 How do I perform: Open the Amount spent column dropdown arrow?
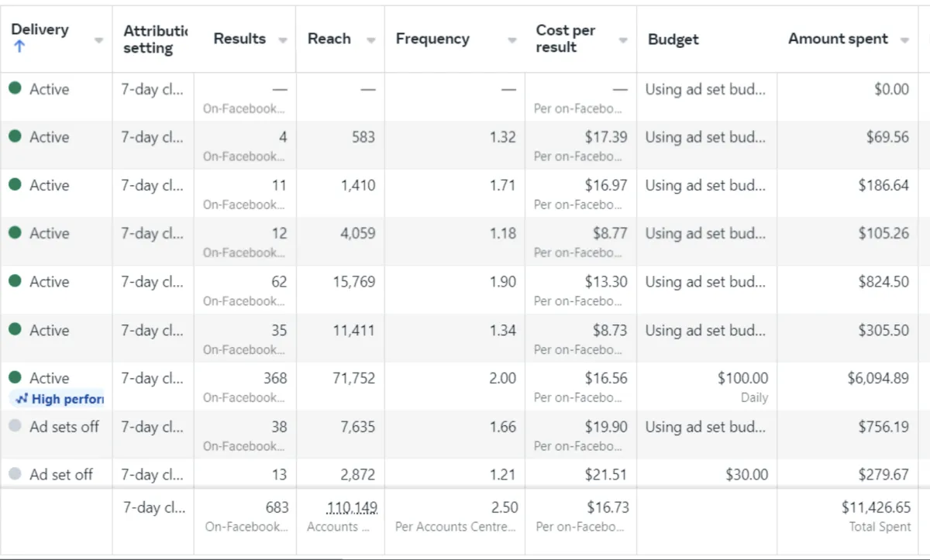point(904,40)
